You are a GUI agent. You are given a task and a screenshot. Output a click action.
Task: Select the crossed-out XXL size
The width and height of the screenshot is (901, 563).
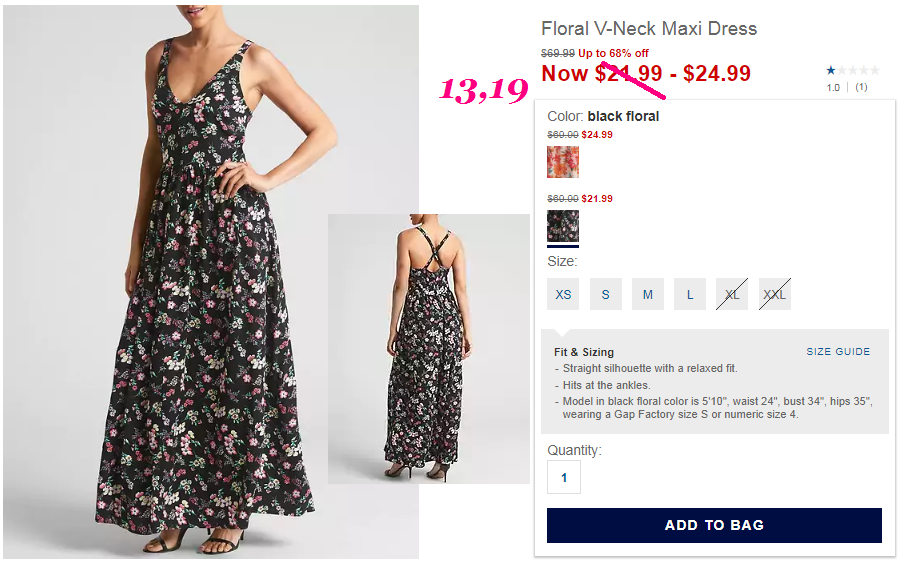tap(775, 294)
